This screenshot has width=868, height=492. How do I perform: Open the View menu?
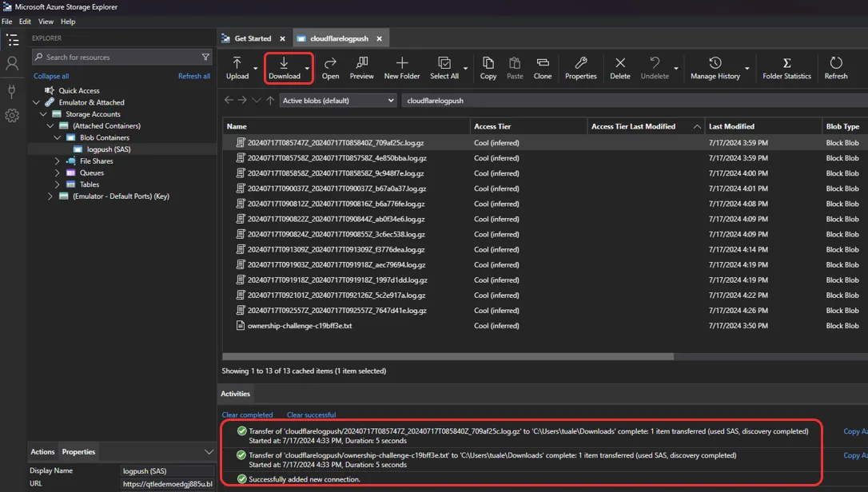click(46, 22)
